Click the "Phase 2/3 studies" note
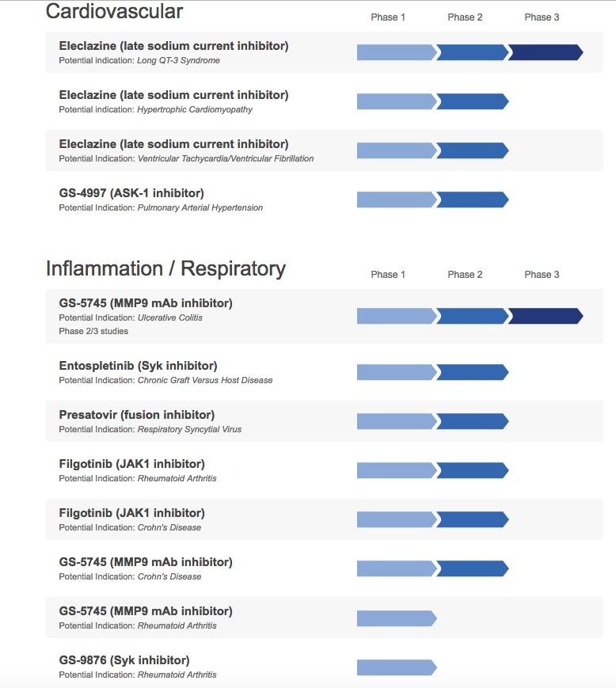The height and width of the screenshot is (688, 616). point(93,331)
